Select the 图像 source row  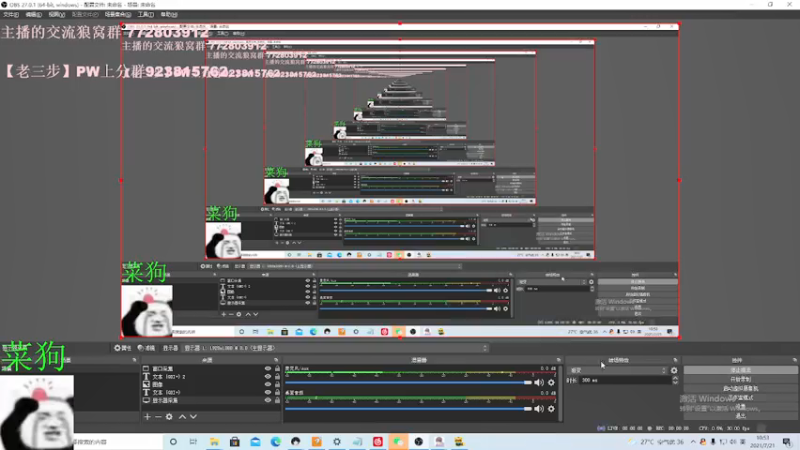pos(212,384)
